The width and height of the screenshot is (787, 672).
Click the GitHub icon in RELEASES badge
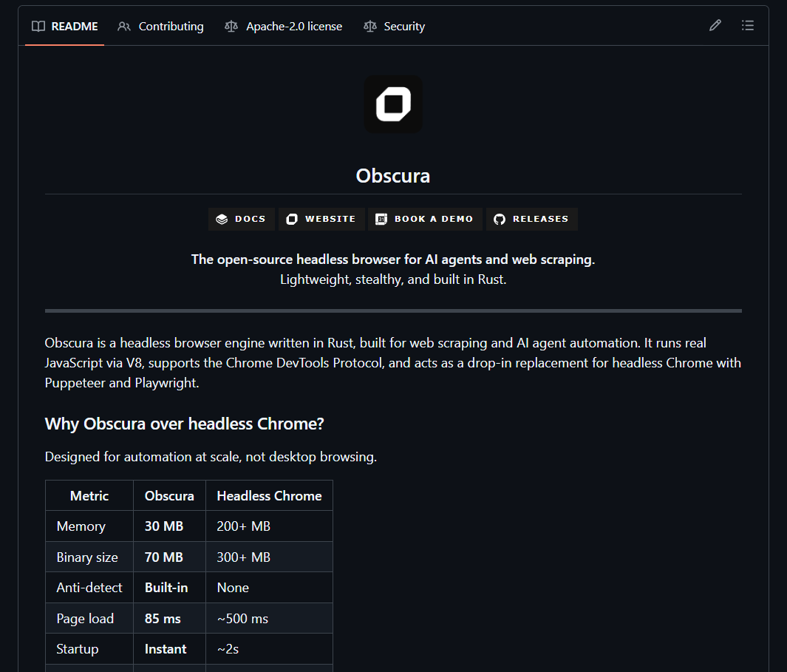pyautogui.click(x=500, y=219)
